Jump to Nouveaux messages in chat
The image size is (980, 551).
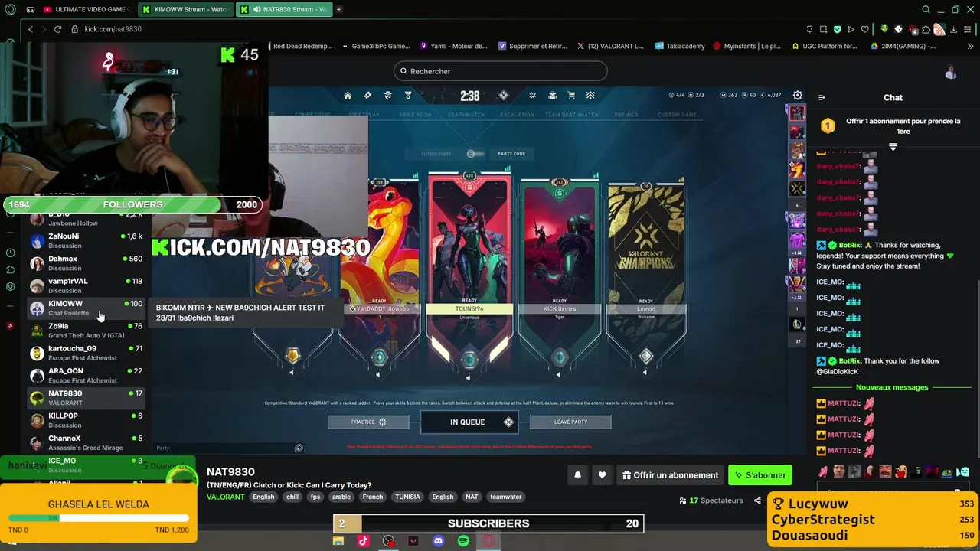(x=892, y=387)
